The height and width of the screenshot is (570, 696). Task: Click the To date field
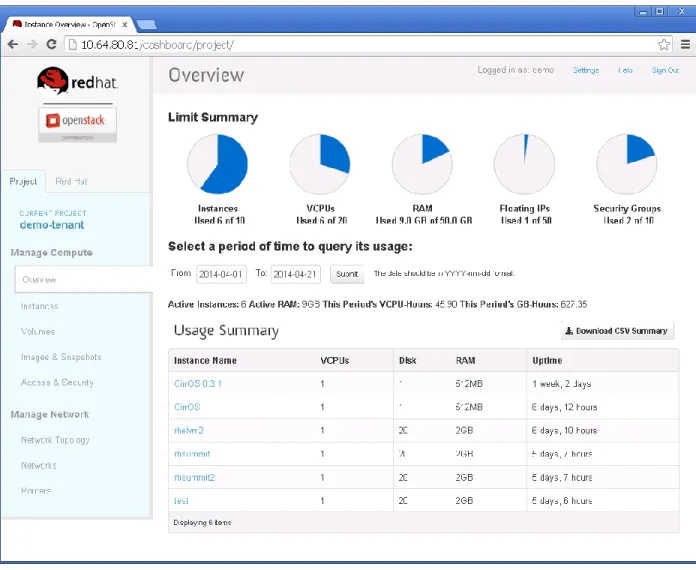[x=296, y=274]
